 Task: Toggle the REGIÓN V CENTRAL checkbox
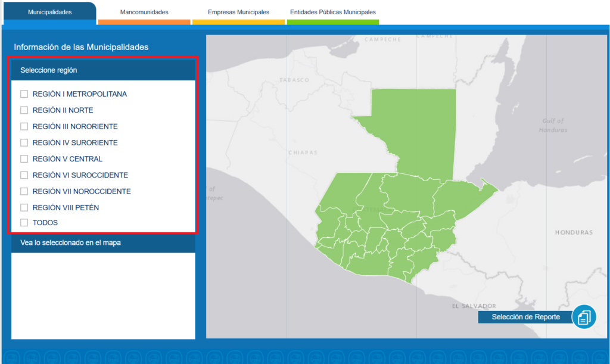pos(24,159)
